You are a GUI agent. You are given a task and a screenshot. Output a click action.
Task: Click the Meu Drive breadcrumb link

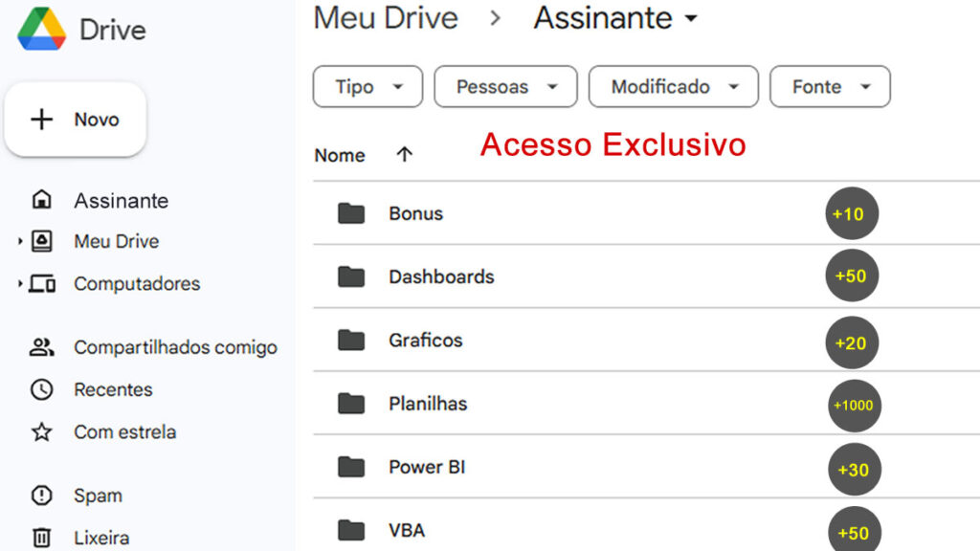pyautogui.click(x=385, y=17)
